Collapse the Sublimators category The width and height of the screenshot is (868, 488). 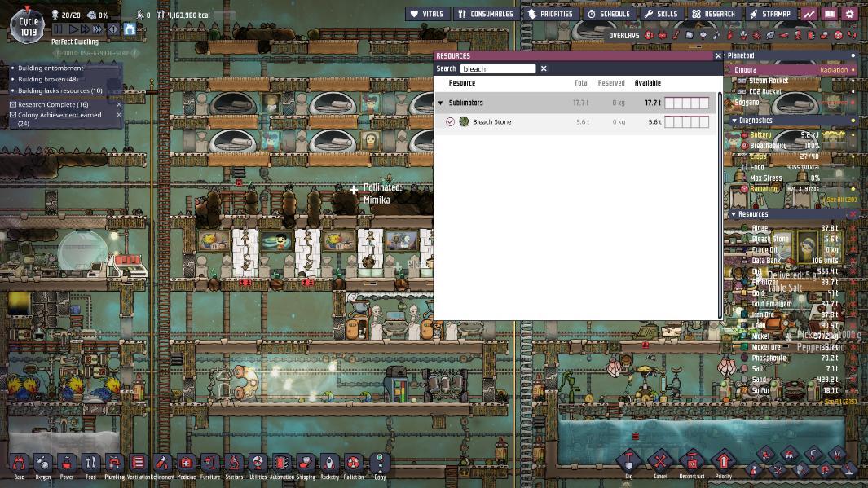click(x=441, y=103)
